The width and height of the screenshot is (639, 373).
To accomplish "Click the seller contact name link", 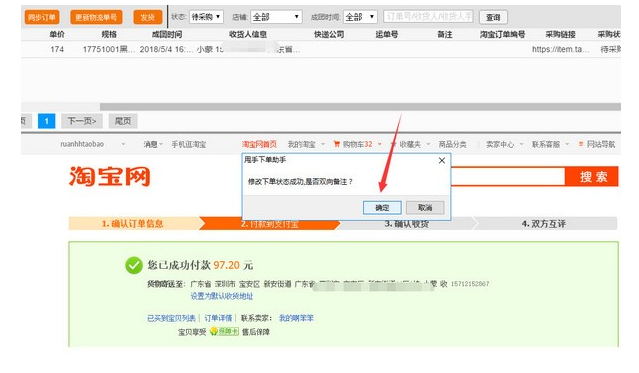I will tap(296, 318).
